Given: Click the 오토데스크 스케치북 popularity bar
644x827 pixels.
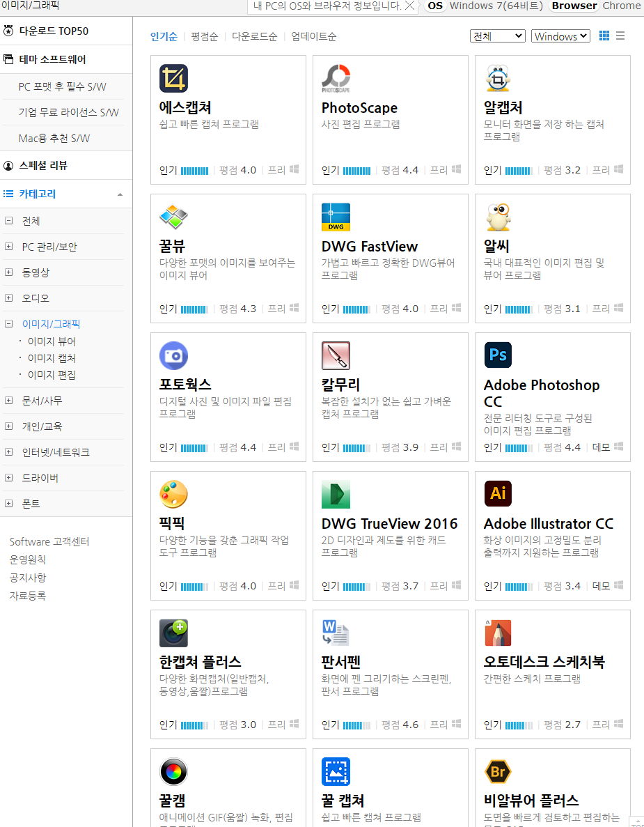Looking at the screenshot, I should [519, 725].
